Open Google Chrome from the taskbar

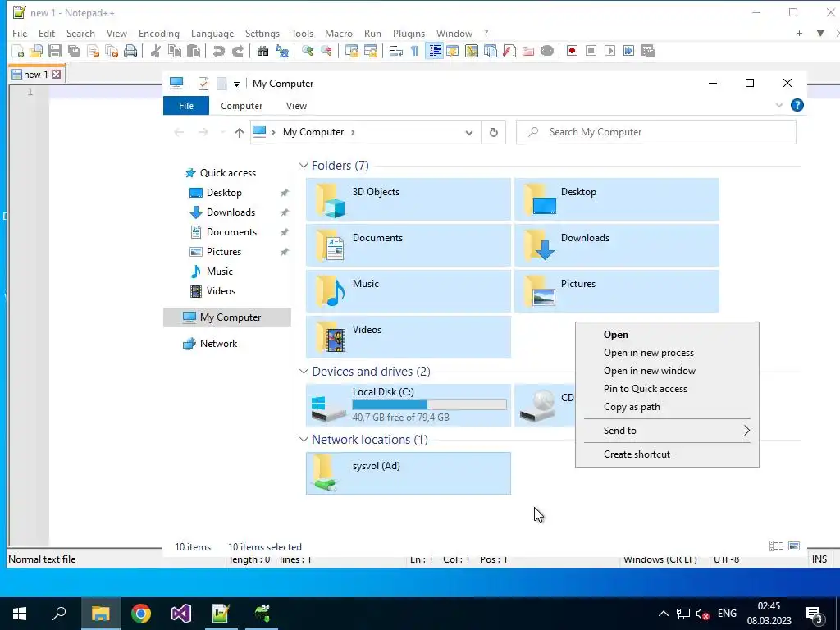pos(141,614)
